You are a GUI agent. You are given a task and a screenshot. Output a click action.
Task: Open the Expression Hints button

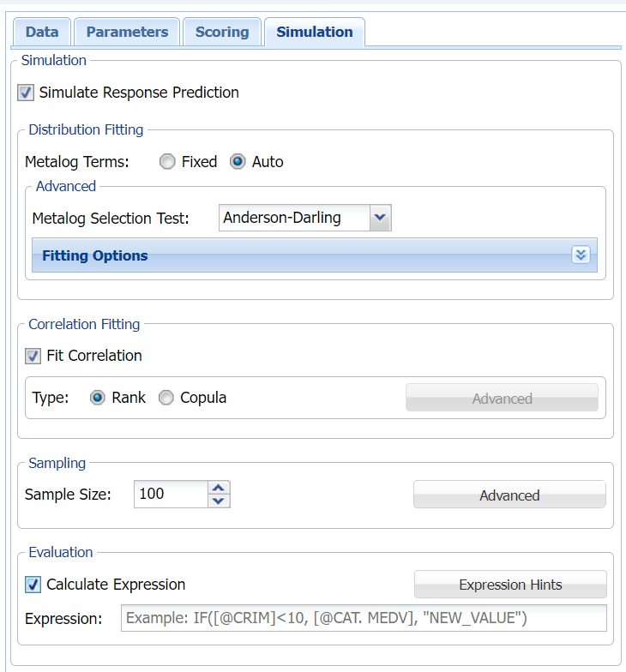coord(510,585)
